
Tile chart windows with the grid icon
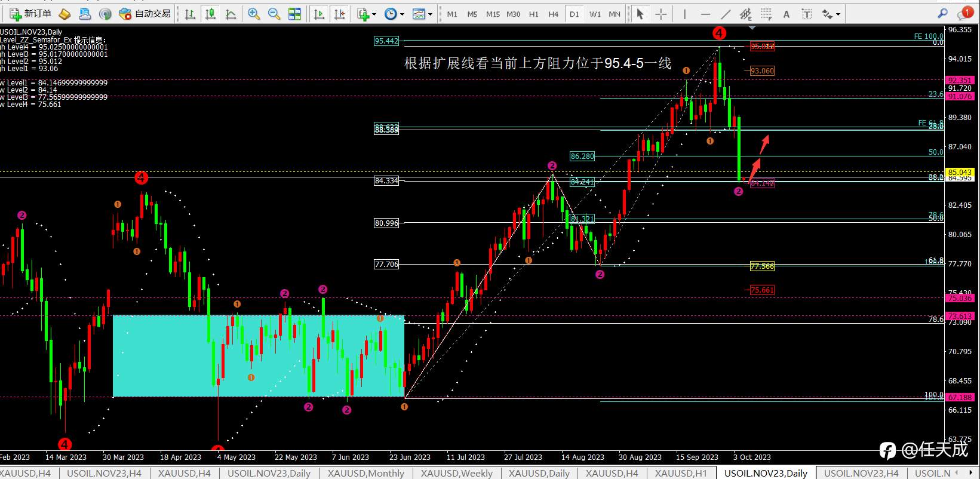[x=294, y=14]
